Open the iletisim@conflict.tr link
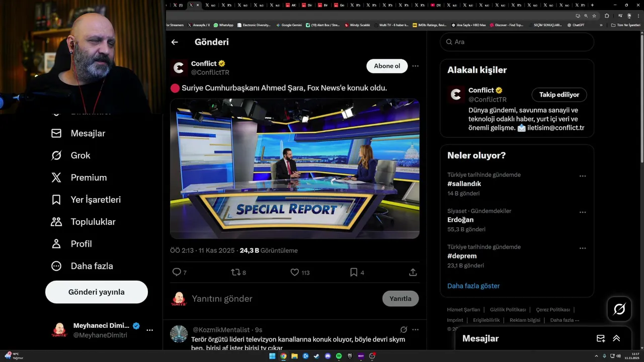 click(x=555, y=128)
